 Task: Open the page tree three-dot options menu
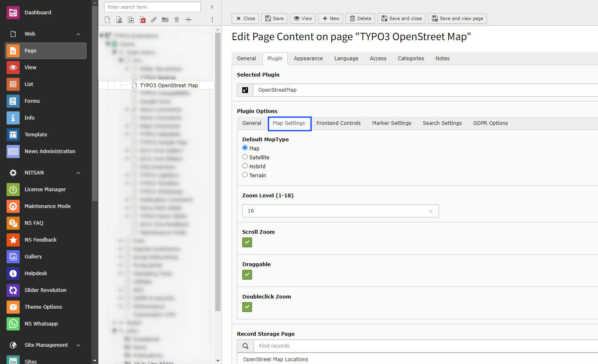click(212, 20)
